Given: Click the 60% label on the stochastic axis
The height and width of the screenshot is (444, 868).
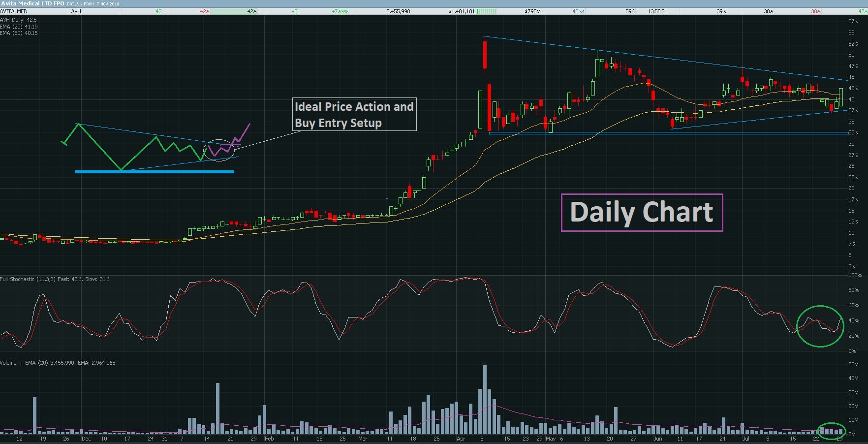Looking at the screenshot, I should (854, 306).
